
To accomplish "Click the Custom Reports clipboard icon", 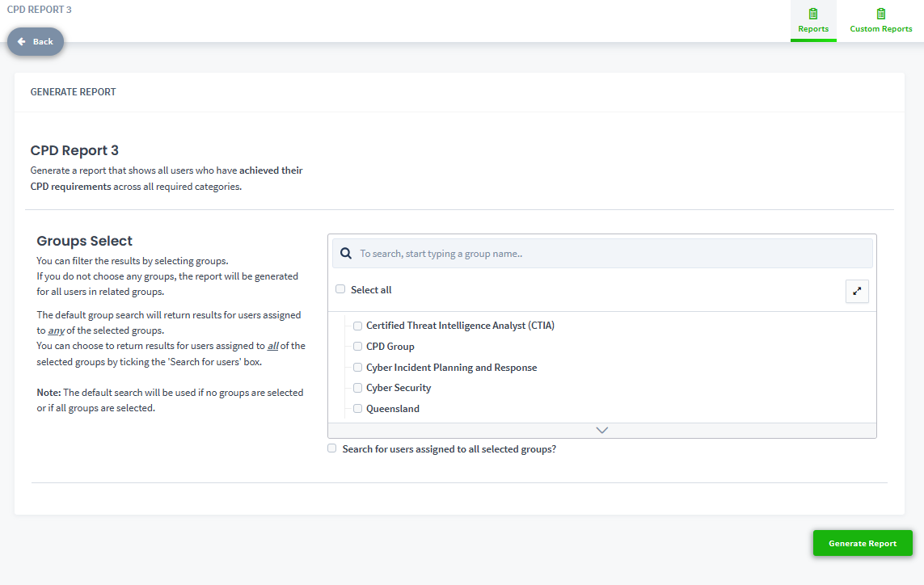I will point(881,14).
